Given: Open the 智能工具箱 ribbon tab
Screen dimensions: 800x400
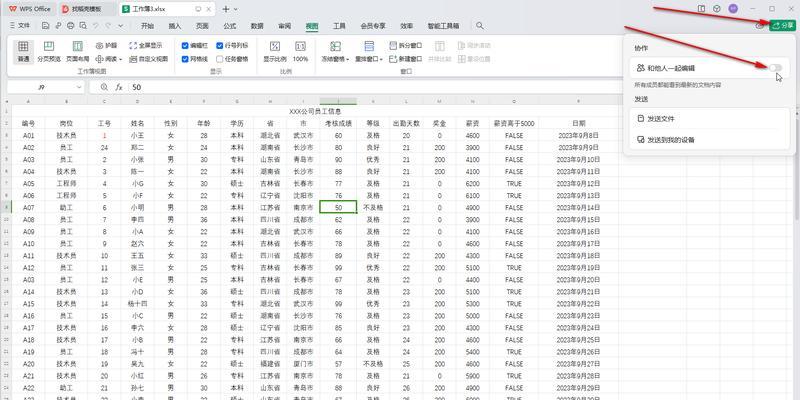Looking at the screenshot, I should pos(443,26).
